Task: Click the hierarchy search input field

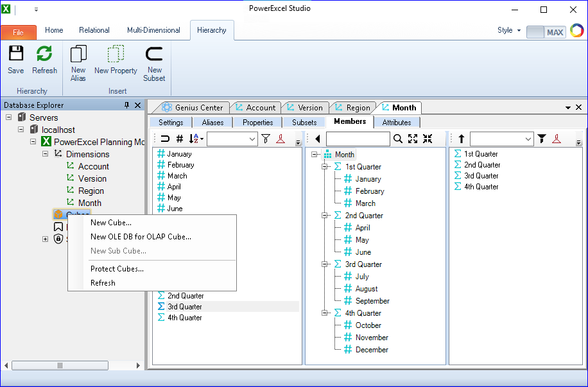Action: point(358,139)
